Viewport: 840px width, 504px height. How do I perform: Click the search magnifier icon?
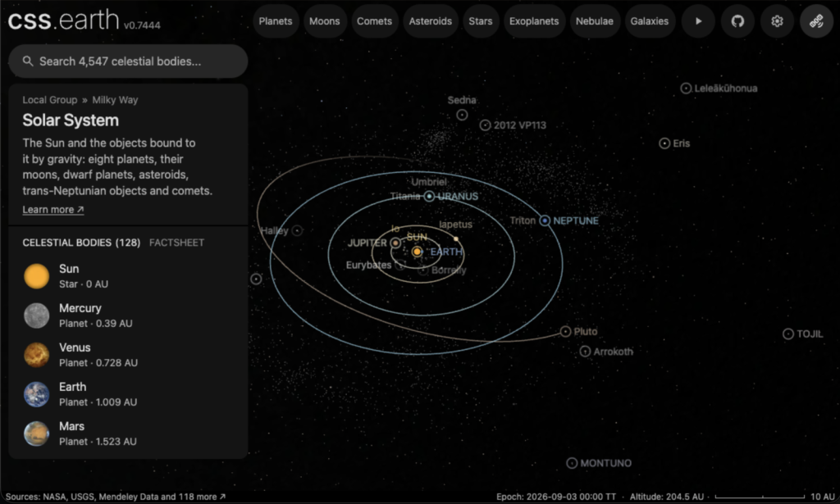28,61
